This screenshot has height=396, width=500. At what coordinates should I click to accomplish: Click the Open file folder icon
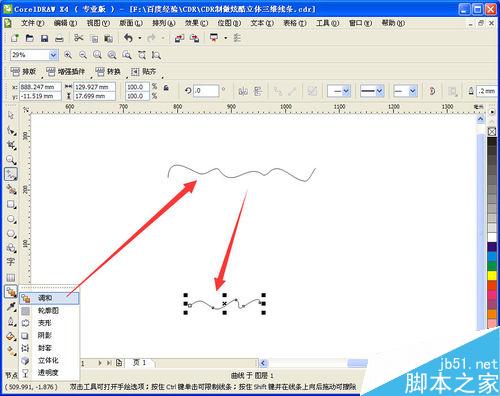(x=30, y=38)
